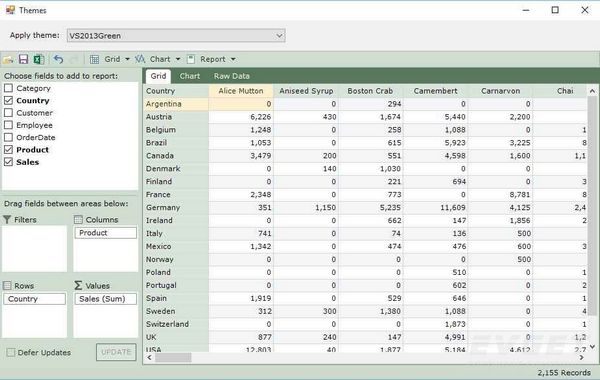Click the Rows area icon
Screen dimensions: 600x380
[x=7, y=285]
